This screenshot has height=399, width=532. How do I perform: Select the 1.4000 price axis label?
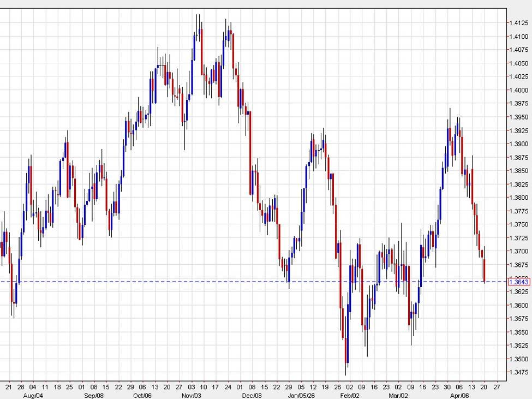click(517, 90)
